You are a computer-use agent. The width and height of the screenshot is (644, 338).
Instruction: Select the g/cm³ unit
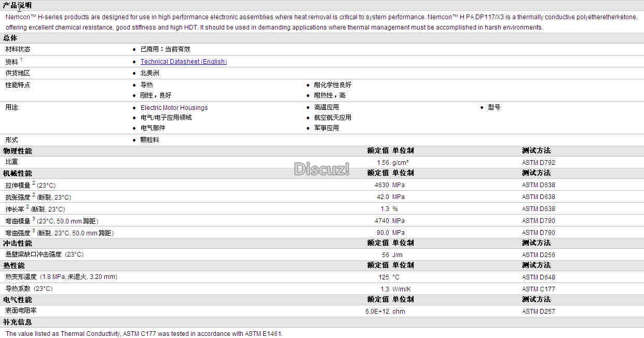coord(401,163)
